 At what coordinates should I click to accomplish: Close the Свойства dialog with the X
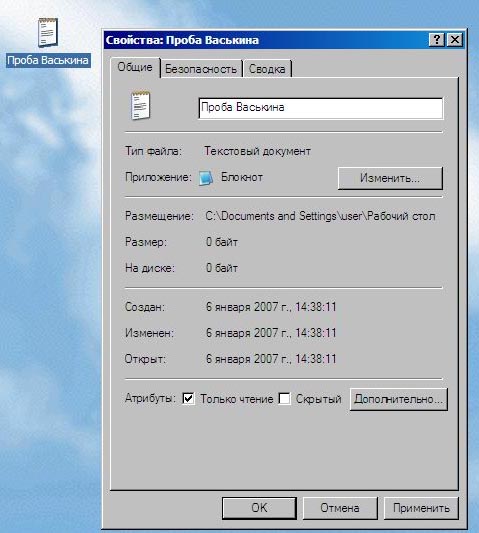tap(455, 40)
